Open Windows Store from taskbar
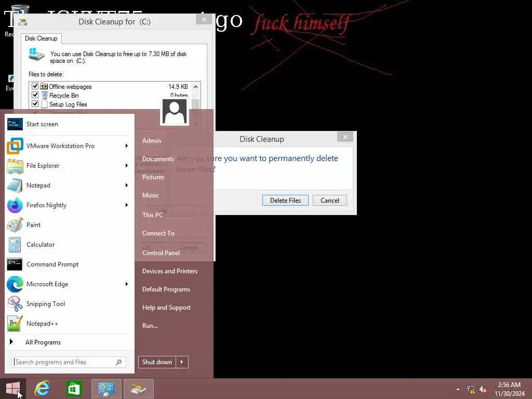Viewport: 532px width, 399px height. pyautogui.click(x=74, y=389)
